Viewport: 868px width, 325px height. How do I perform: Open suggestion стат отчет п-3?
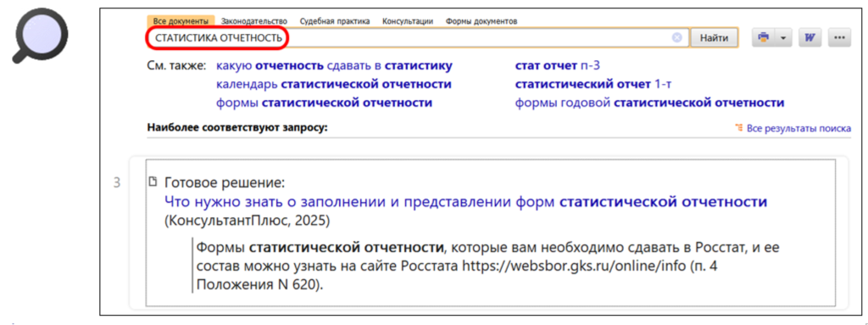click(558, 66)
